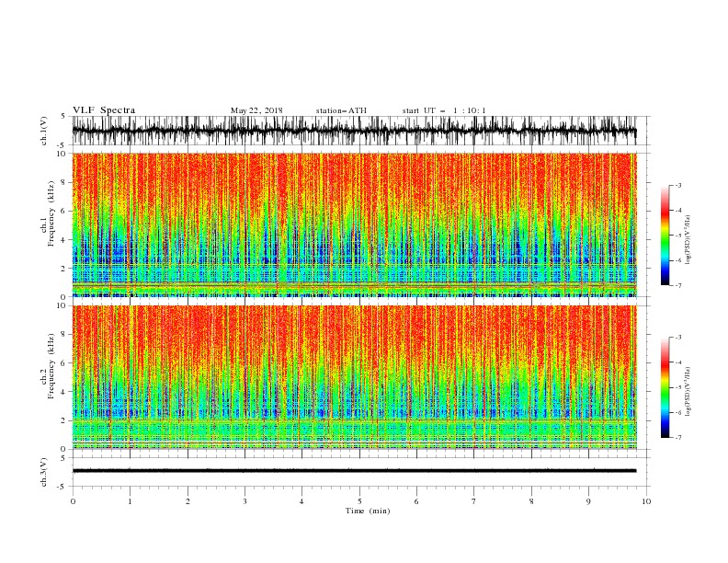
Task: Click the "-7" label on ch.1 color bar
Action: point(678,285)
